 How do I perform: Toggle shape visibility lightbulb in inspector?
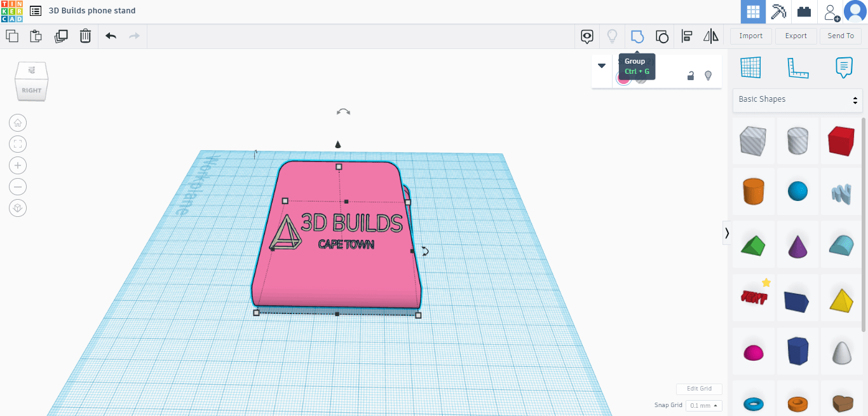coord(708,76)
